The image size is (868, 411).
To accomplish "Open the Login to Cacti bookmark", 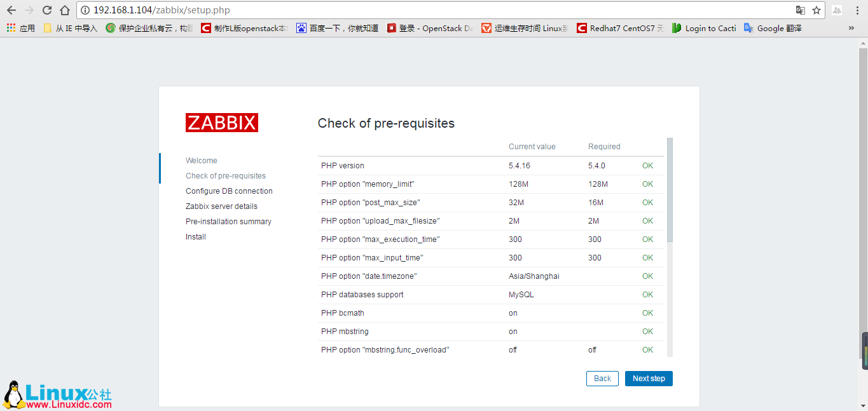I will (705, 27).
